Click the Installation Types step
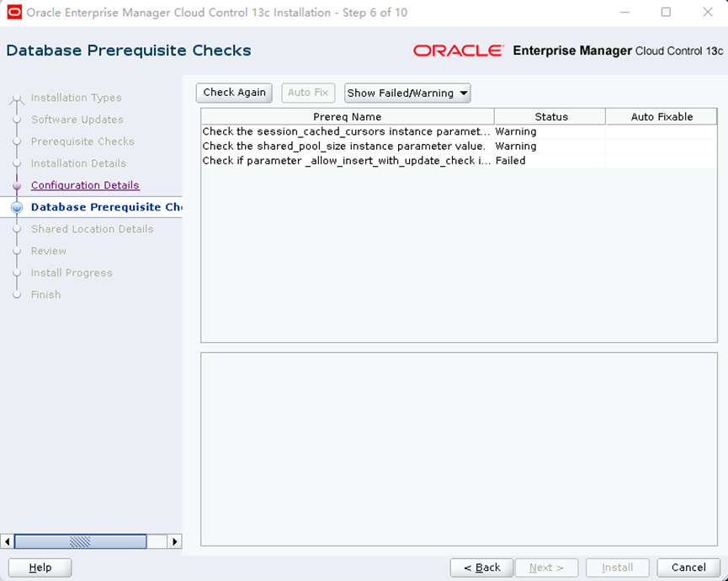 tap(76, 98)
